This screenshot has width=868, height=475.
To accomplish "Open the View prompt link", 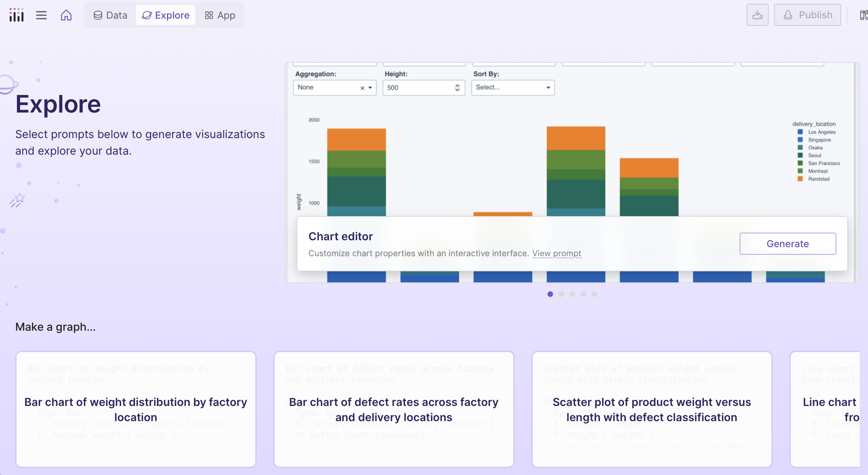I will click(556, 253).
